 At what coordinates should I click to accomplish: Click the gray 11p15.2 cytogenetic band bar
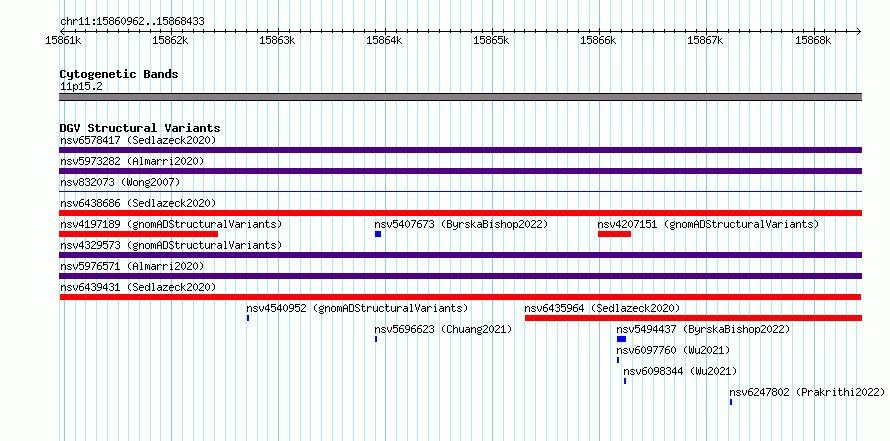[460, 97]
